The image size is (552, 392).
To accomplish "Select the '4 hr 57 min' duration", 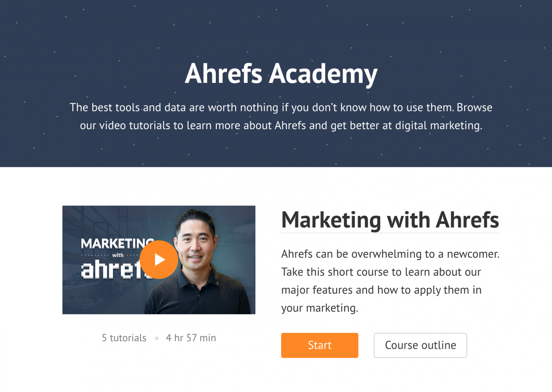I will click(x=191, y=338).
